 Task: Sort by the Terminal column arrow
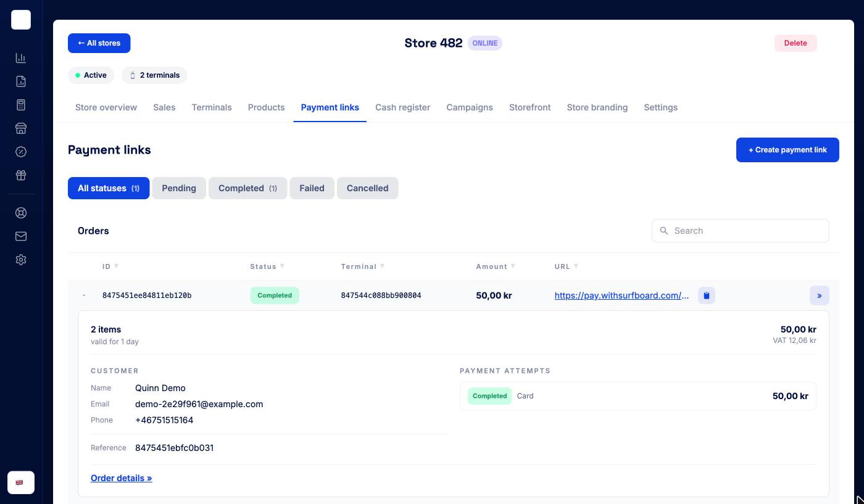[383, 266]
